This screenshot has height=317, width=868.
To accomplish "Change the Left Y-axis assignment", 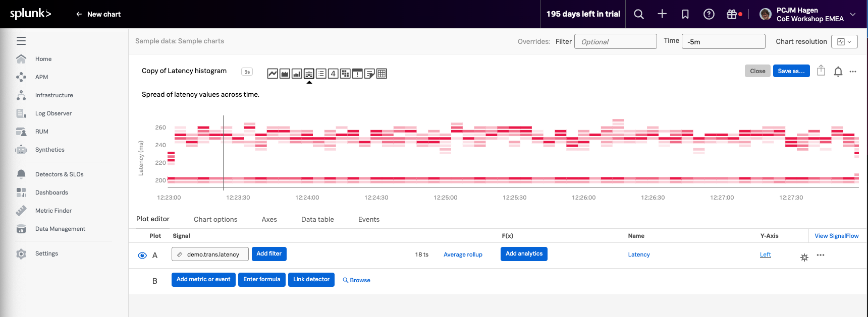I will coord(765,255).
